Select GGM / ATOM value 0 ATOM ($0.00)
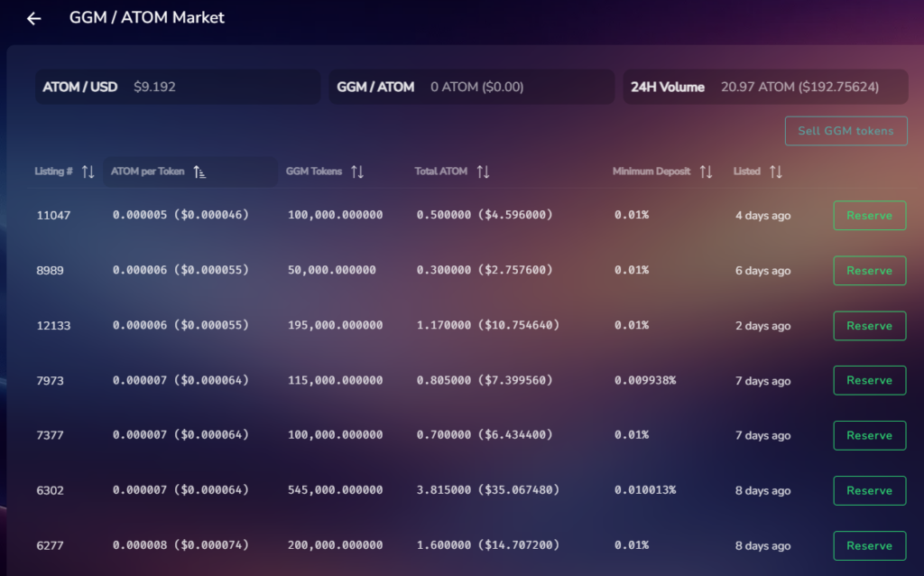924x576 pixels. pos(476,87)
